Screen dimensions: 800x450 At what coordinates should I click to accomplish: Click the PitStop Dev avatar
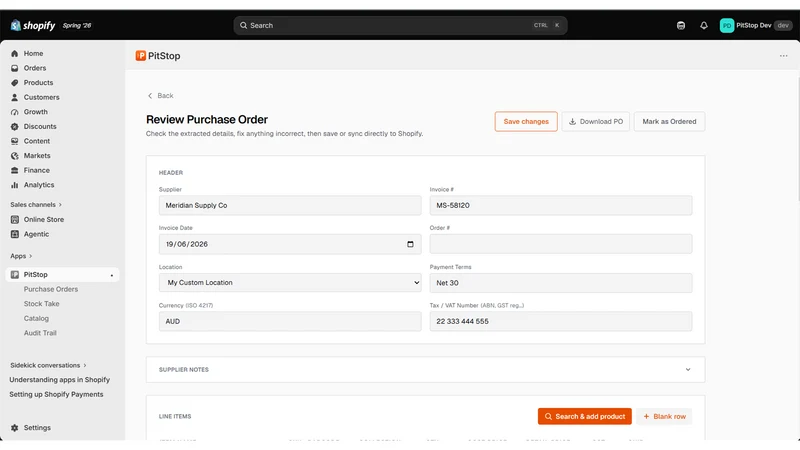point(727,26)
